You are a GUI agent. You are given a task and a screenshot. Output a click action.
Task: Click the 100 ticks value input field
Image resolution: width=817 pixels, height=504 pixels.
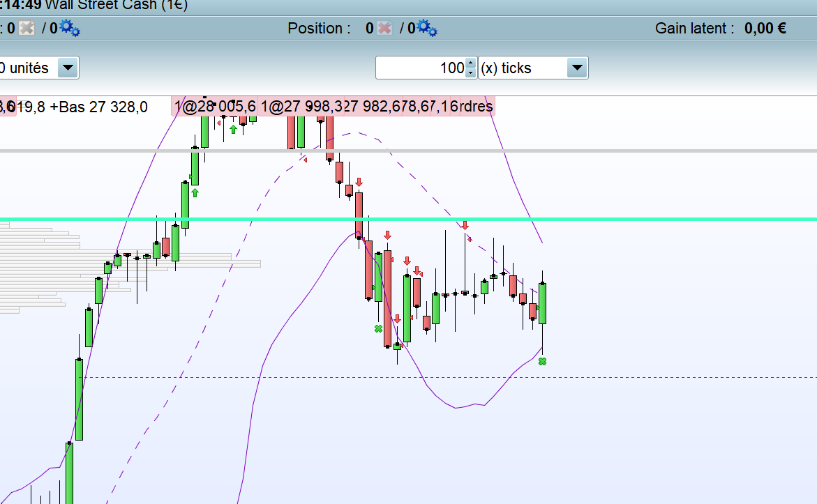(421, 68)
